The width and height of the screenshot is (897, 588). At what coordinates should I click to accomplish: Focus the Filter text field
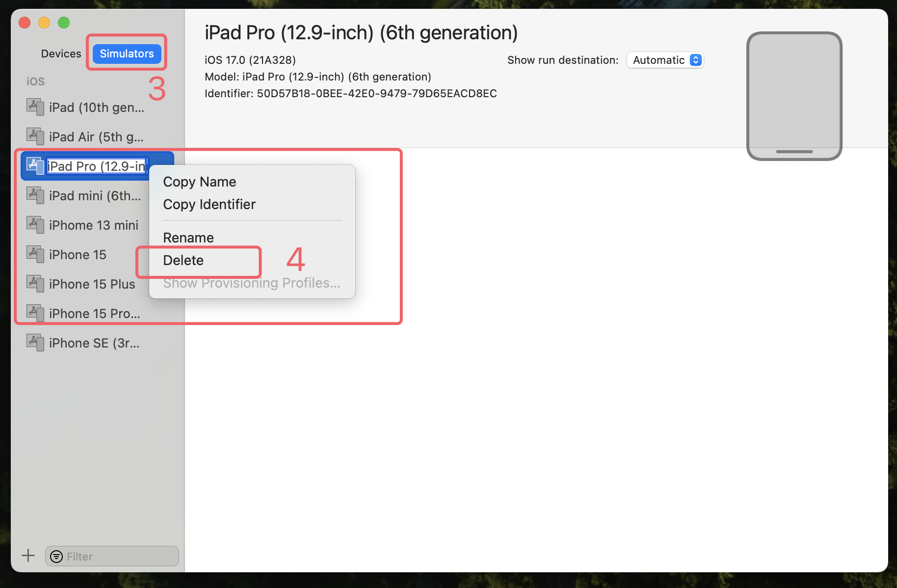pos(112,556)
